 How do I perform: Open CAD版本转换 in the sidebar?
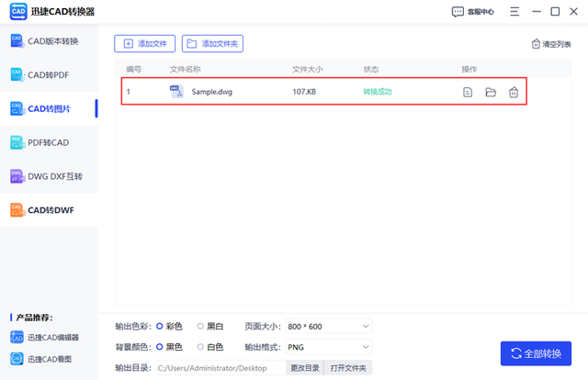[x=49, y=41]
